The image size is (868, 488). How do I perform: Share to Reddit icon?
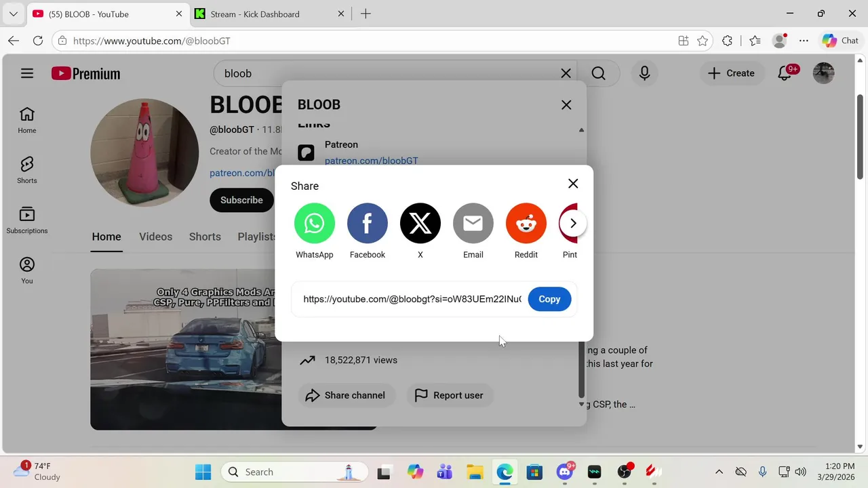(x=526, y=223)
